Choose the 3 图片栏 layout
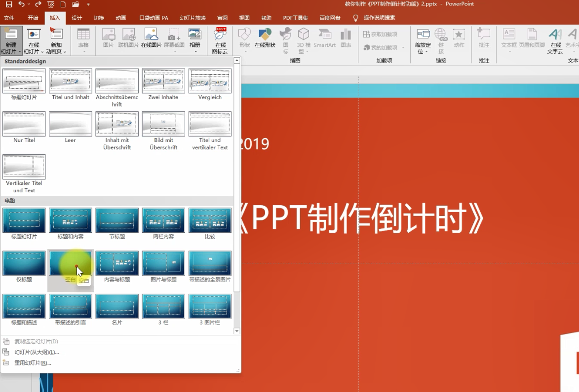Image resolution: width=579 pixels, height=392 pixels. click(210, 310)
